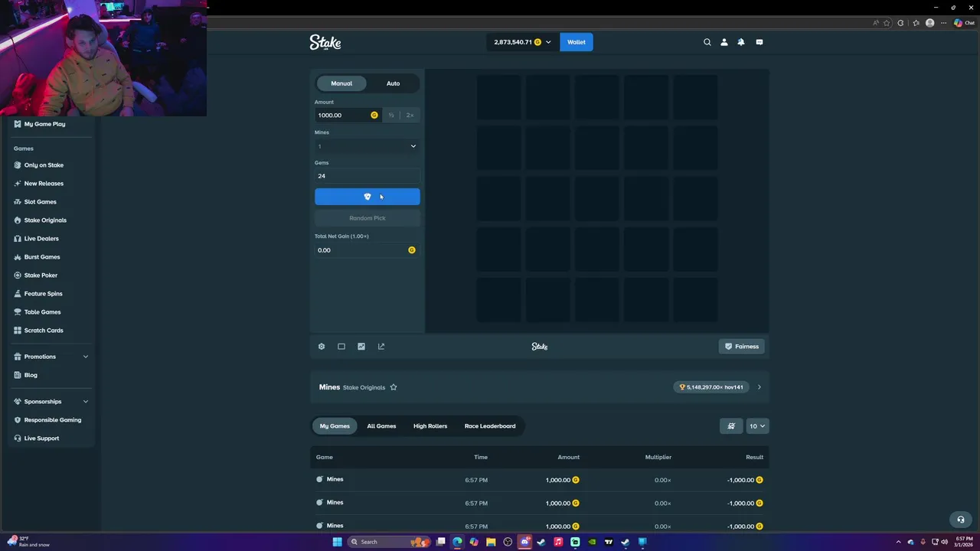This screenshot has width=980, height=551.
Task: Click the New Releases sidebar icon
Action: coord(18,184)
